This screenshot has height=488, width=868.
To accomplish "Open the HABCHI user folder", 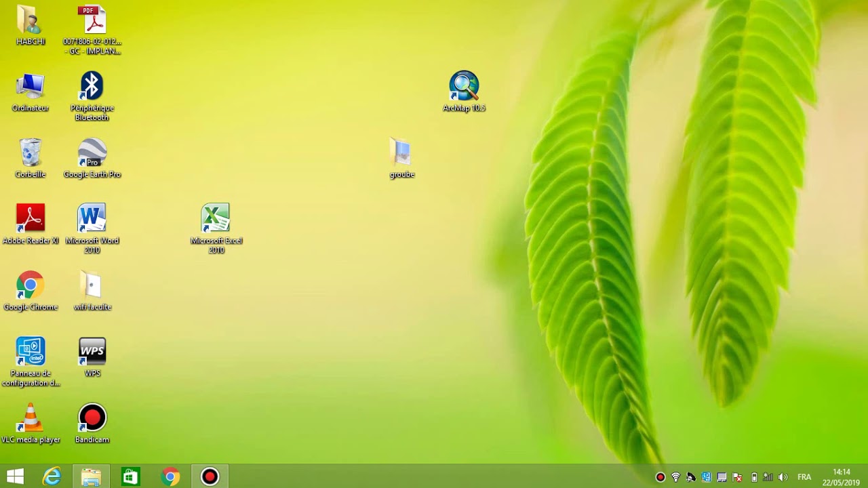I will click(x=31, y=26).
